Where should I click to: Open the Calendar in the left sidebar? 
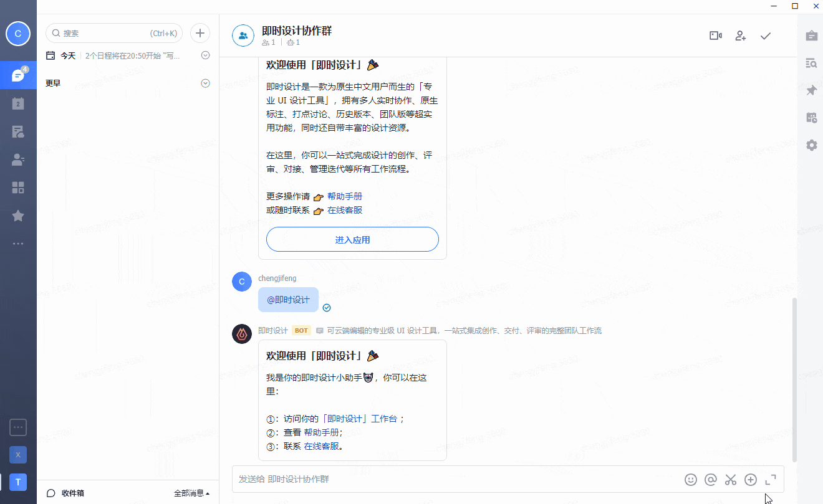18,103
